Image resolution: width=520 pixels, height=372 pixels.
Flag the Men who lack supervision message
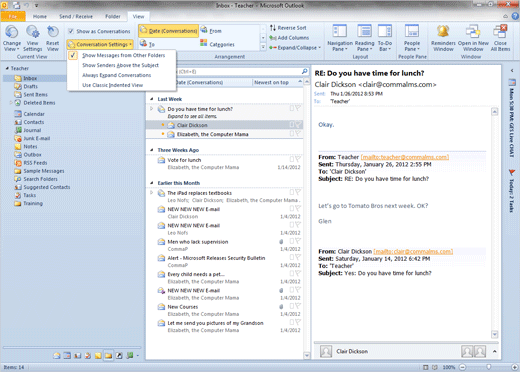pos(298,241)
